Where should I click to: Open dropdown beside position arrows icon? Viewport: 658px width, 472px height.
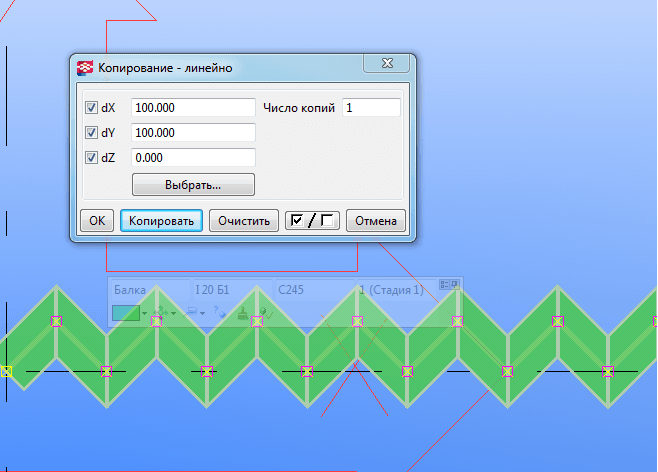click(x=173, y=313)
